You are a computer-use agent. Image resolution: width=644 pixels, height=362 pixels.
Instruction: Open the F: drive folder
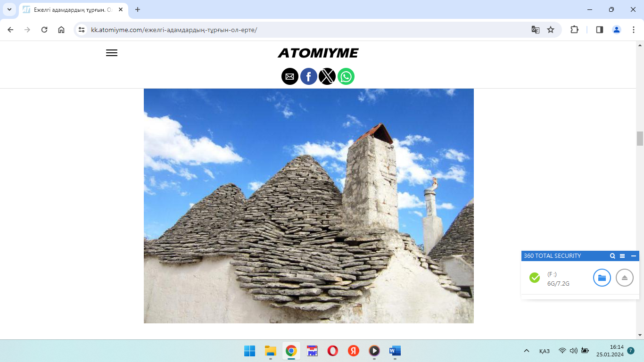(x=602, y=278)
